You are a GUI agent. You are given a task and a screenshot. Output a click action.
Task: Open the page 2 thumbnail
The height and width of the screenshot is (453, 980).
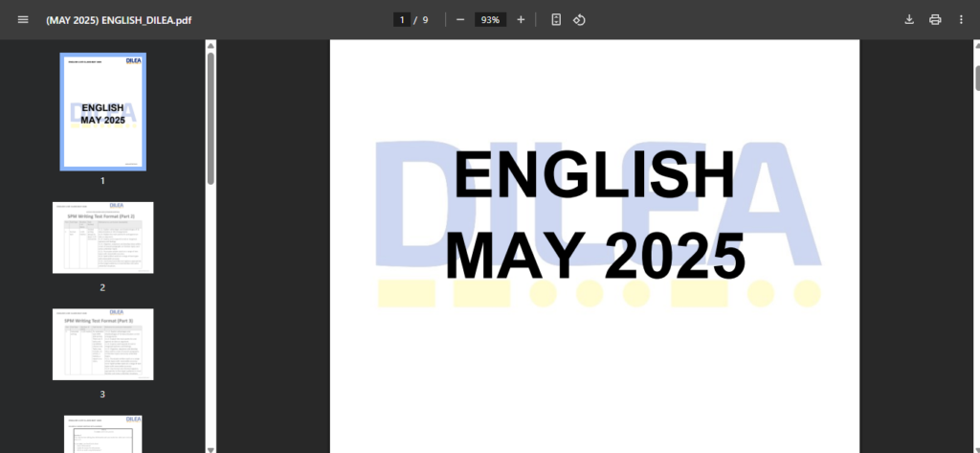[103, 238]
